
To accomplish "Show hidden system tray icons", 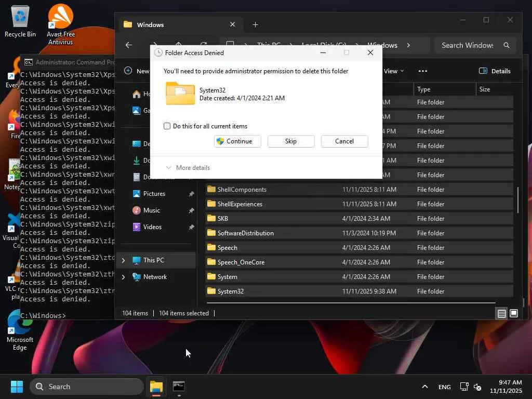I will [424, 387].
